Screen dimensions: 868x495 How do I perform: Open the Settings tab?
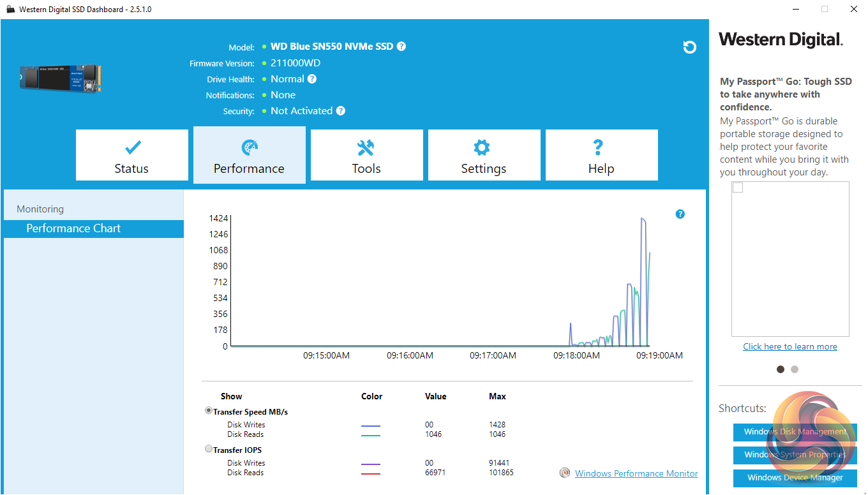[x=484, y=156]
